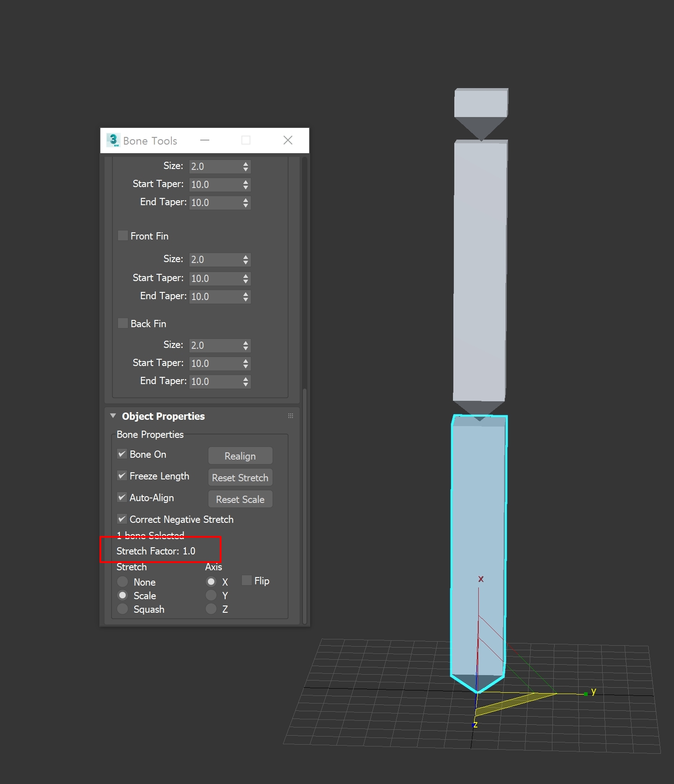Click the Back Fin End Taper spinner
Viewport: 674px width, 784px height.
[x=245, y=381]
